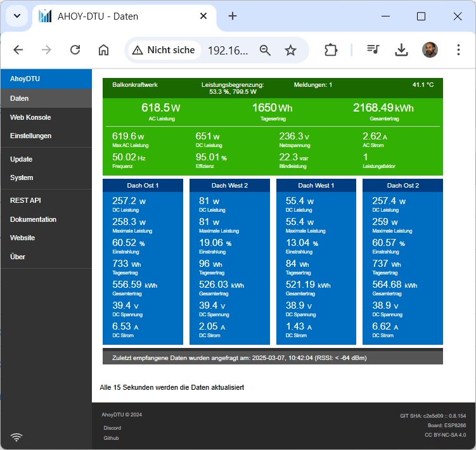476x450 pixels.
Task: Click the zoom magnifier icon in address bar
Action: click(x=265, y=50)
